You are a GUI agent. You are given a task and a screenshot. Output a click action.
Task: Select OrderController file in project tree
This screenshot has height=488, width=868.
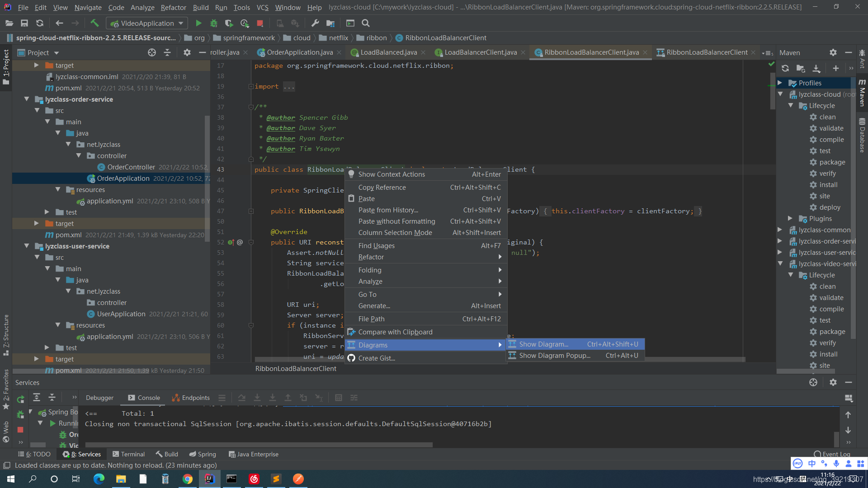pyautogui.click(x=131, y=167)
